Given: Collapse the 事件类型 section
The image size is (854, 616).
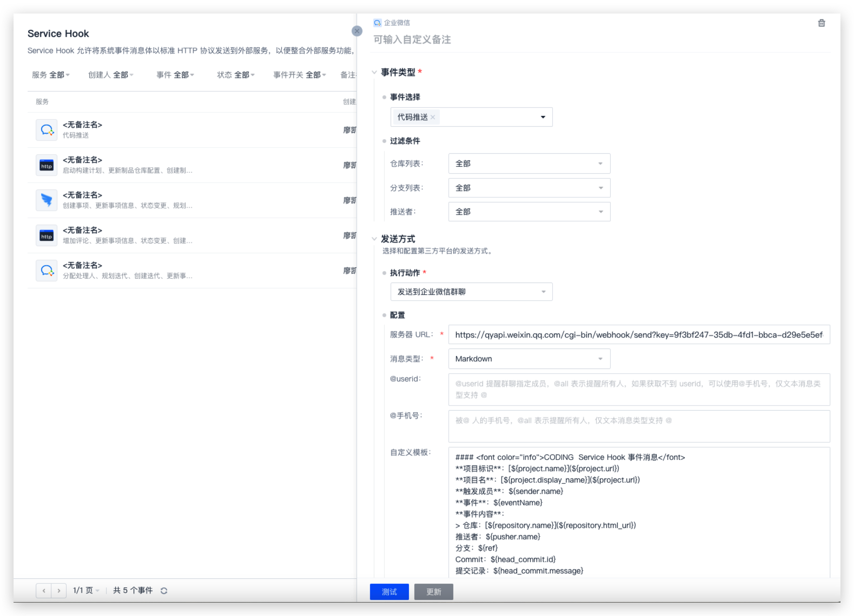Looking at the screenshot, I should 374,72.
